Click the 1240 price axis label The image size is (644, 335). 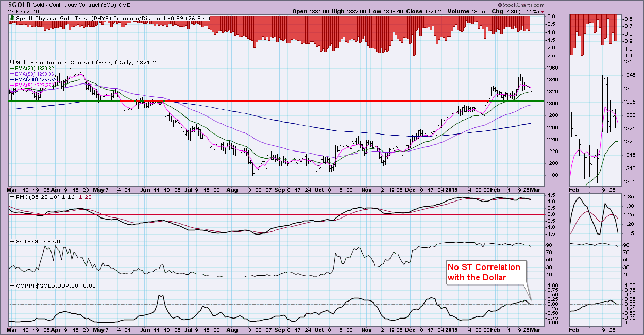553,140
